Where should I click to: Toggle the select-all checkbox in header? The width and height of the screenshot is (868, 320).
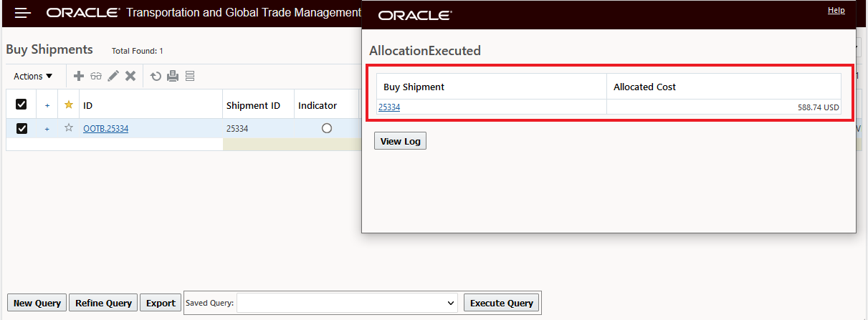[22, 105]
